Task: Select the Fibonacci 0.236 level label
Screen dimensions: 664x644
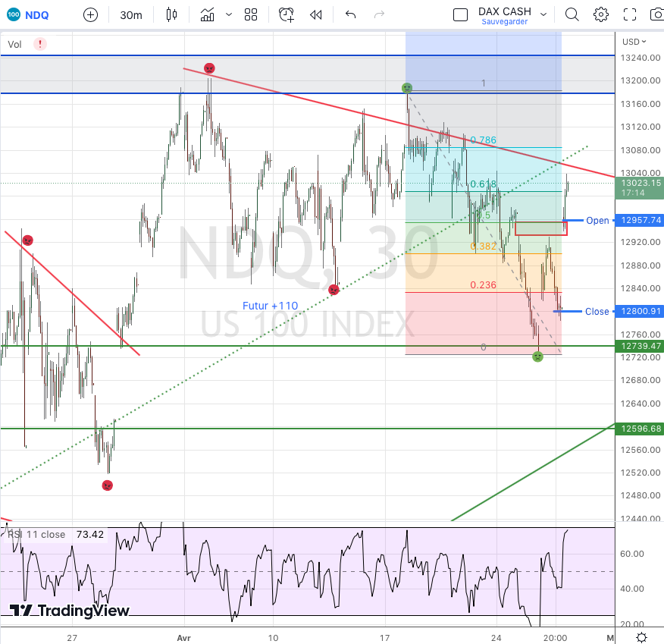Action: coord(483,284)
